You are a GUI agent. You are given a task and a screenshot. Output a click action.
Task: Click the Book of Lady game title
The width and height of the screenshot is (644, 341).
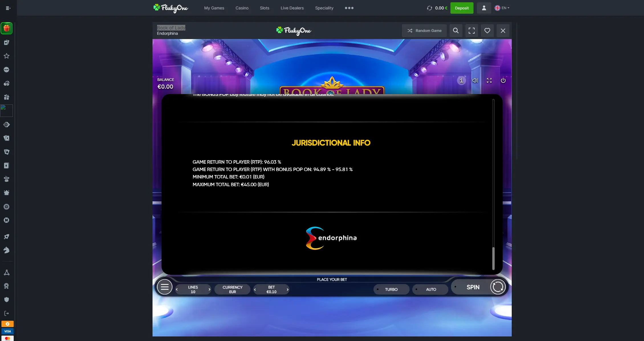pos(171,28)
